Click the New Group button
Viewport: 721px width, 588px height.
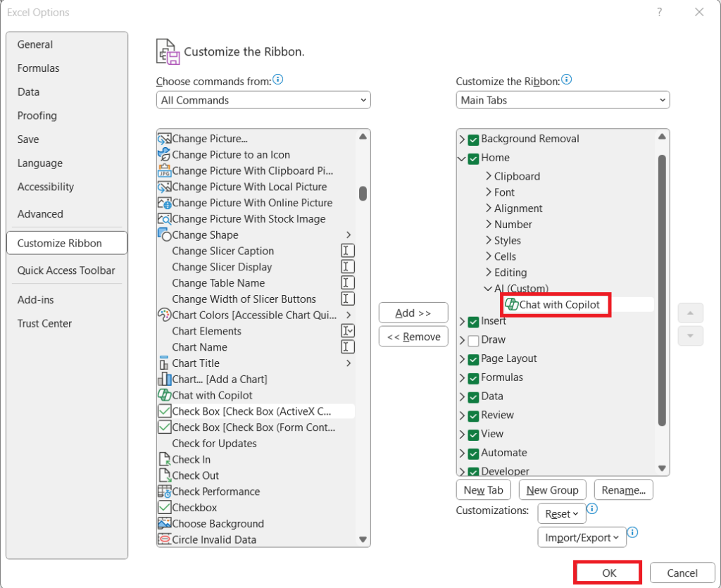click(x=552, y=489)
